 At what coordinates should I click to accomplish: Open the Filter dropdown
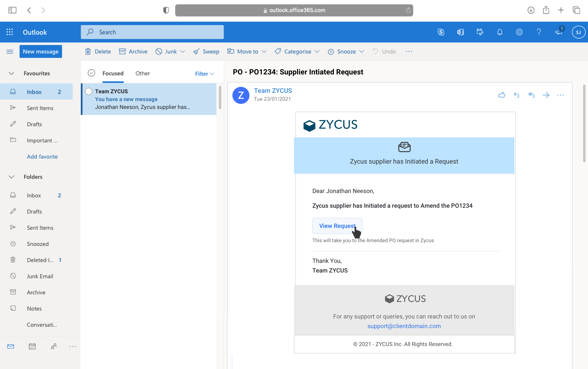click(x=204, y=74)
